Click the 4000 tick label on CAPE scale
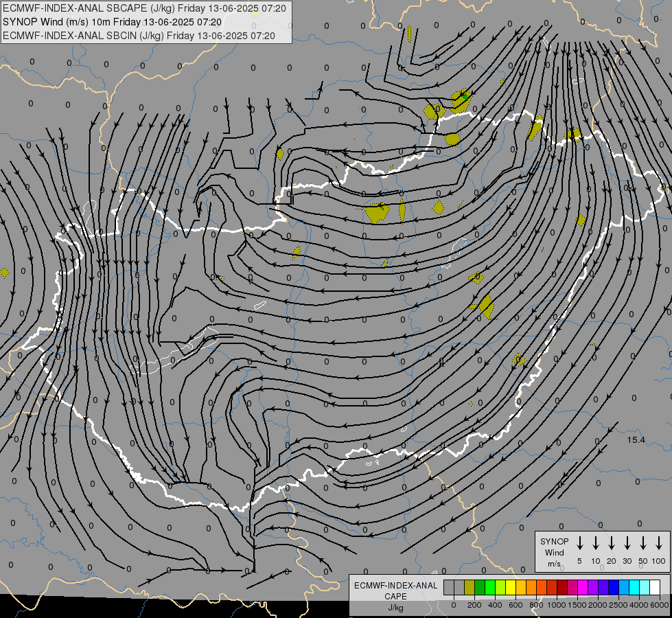The image size is (672, 618). [x=639, y=605]
